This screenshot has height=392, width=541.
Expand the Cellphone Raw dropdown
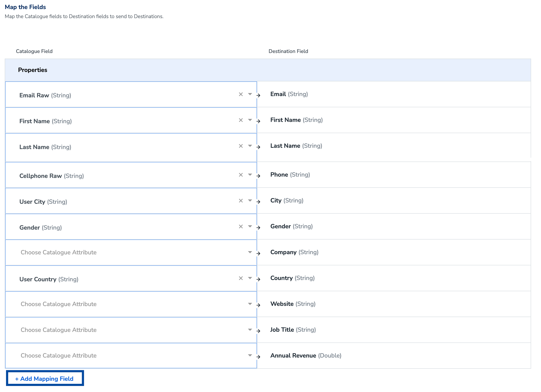pos(250,175)
